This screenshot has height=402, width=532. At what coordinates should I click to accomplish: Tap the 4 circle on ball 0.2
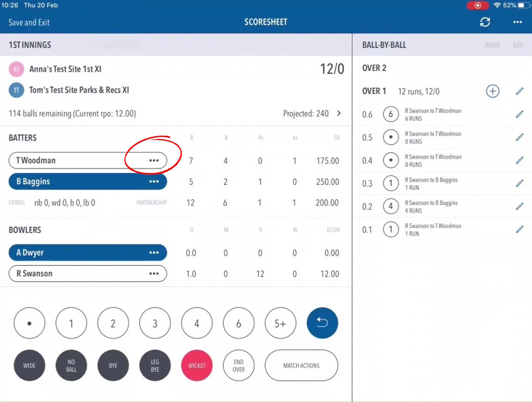[391, 207]
